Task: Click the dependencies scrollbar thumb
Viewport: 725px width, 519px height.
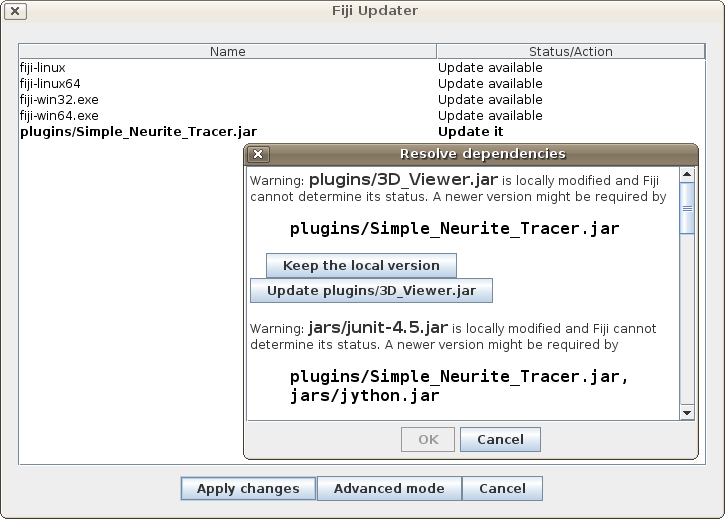Action: click(687, 208)
